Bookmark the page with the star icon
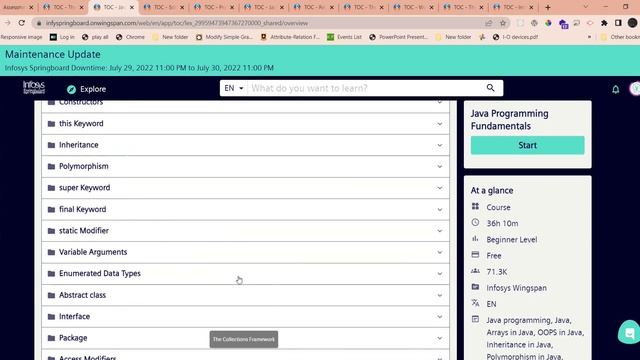 point(503,23)
